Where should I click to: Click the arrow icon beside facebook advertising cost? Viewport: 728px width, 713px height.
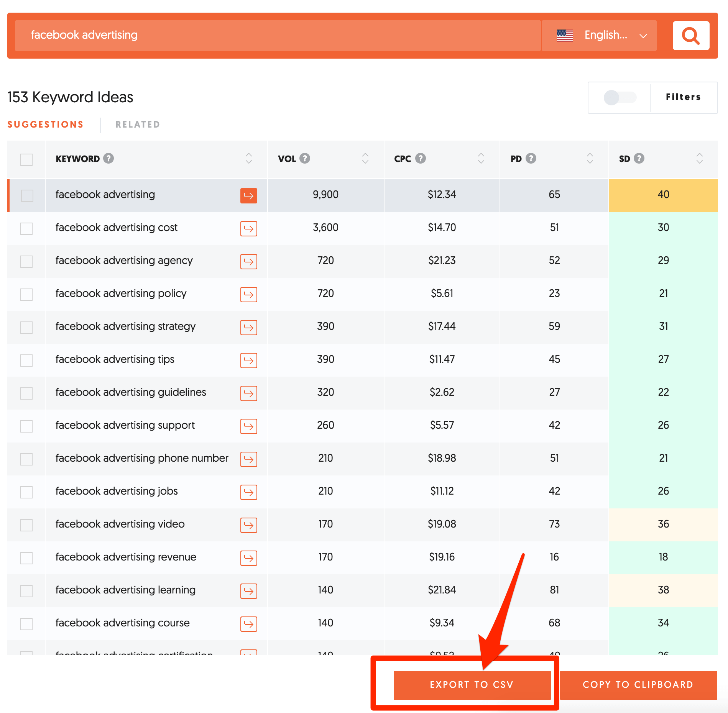(248, 229)
